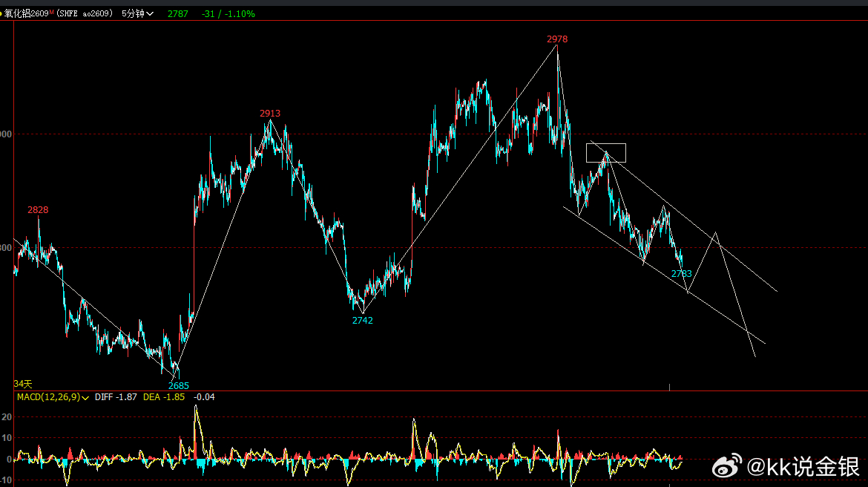
Task: Click the latest price 2787
Action: click(x=178, y=14)
